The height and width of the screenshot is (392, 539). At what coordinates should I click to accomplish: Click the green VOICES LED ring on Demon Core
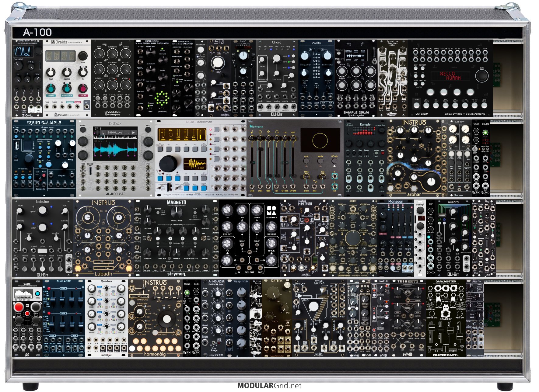coord(162,98)
